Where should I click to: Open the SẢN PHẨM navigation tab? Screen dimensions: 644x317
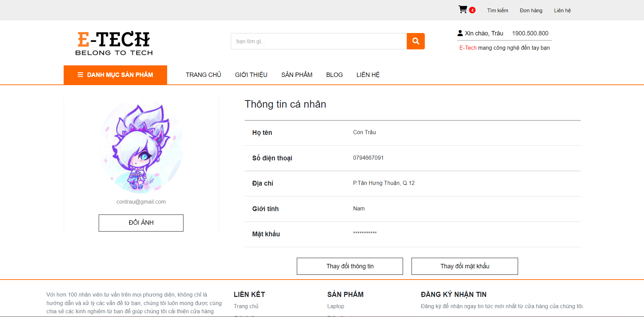tap(296, 75)
